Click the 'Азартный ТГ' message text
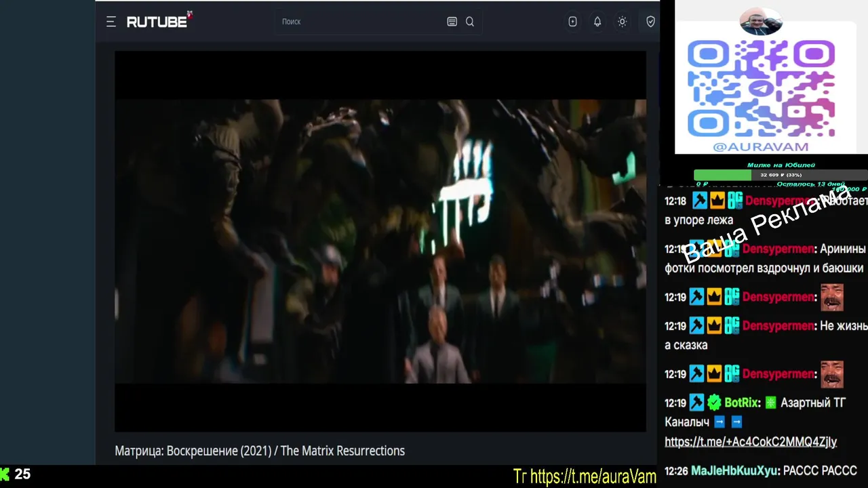 813,403
